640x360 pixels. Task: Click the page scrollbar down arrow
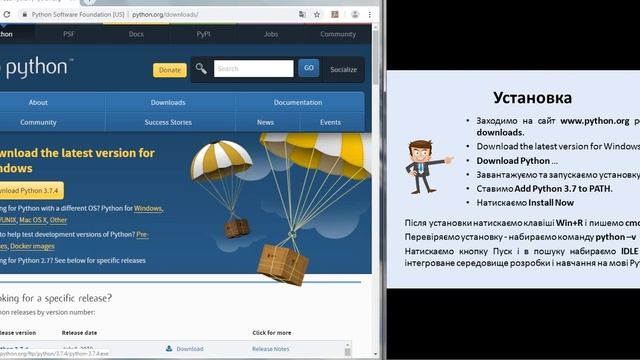[x=376, y=355]
